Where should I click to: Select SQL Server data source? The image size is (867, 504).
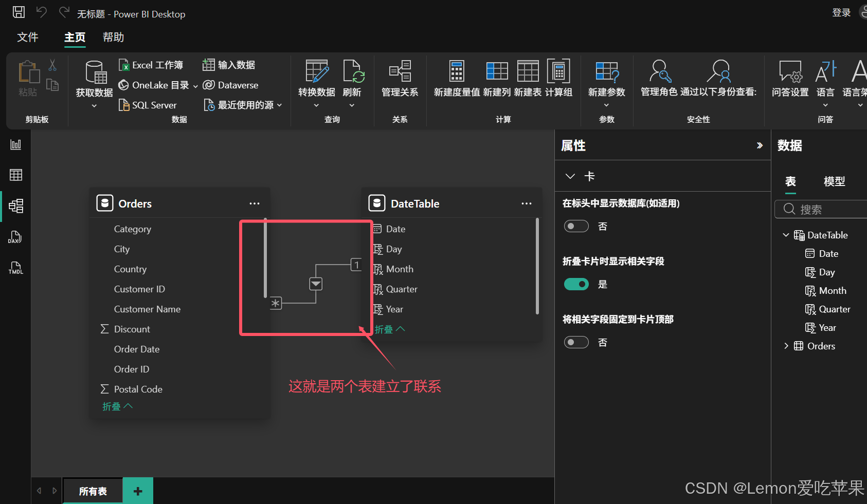pos(148,105)
